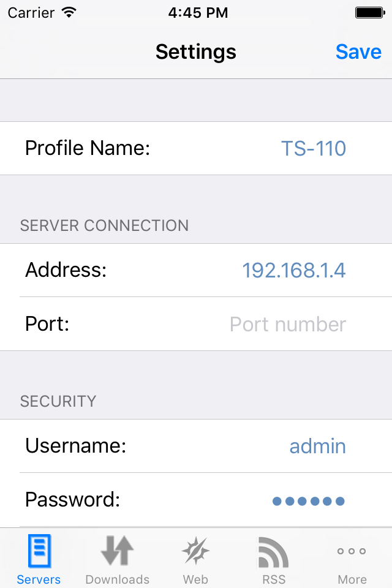Tap the password dots field
The height and width of the screenshot is (588, 392).
point(309,500)
